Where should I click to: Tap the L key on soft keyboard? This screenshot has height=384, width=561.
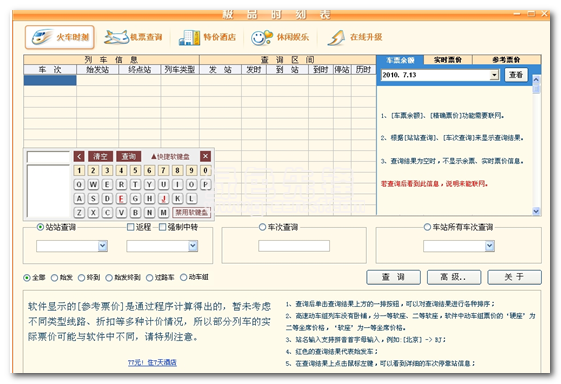(x=191, y=198)
